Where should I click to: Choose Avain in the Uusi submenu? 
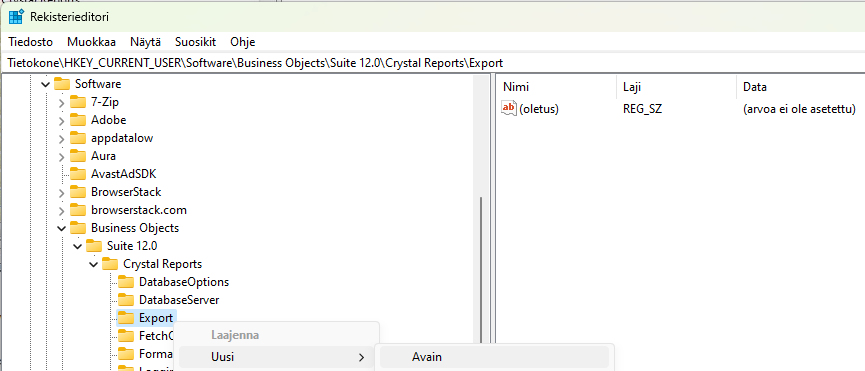coord(494,357)
